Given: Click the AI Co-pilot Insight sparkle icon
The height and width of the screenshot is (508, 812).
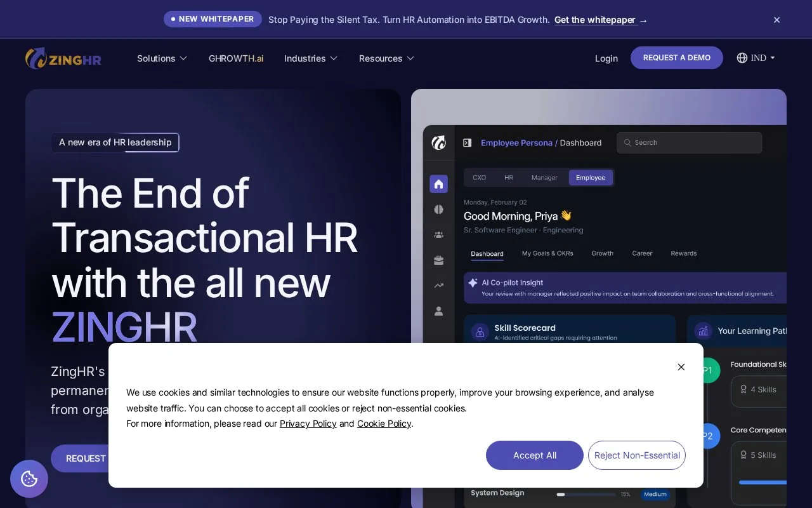Looking at the screenshot, I should 472,283.
